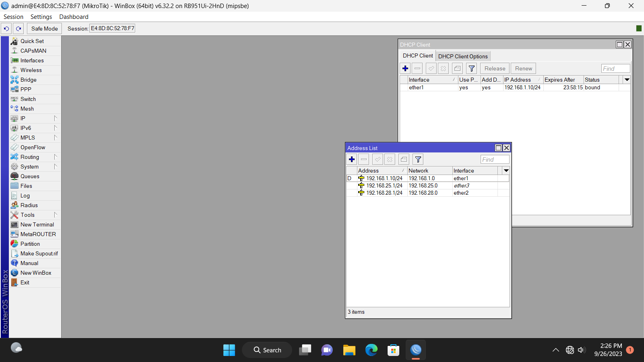Switch to DHCP Client Options tab
This screenshot has width=644, height=362.
point(463,56)
